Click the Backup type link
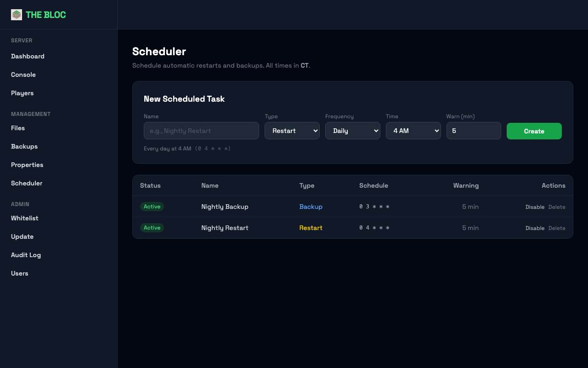 (x=311, y=207)
